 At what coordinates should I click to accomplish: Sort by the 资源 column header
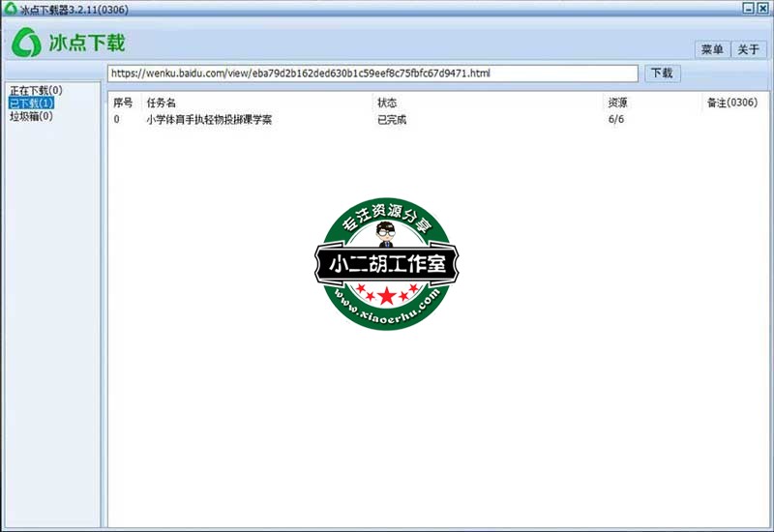pyautogui.click(x=617, y=103)
